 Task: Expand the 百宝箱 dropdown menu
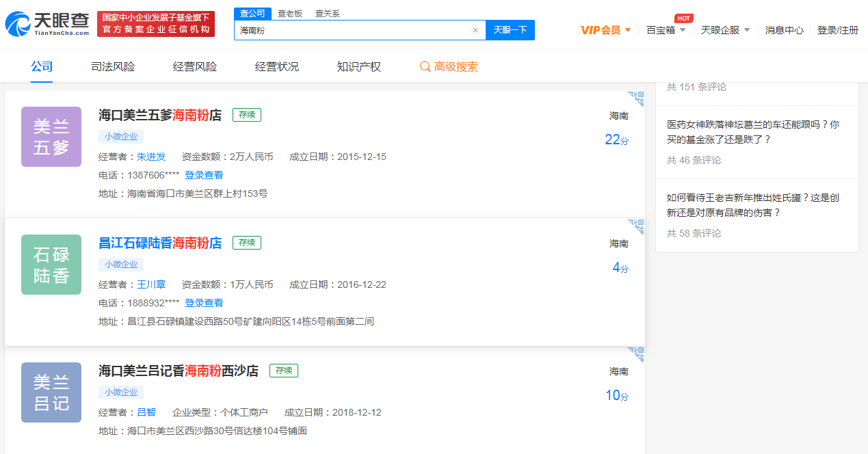(666, 30)
